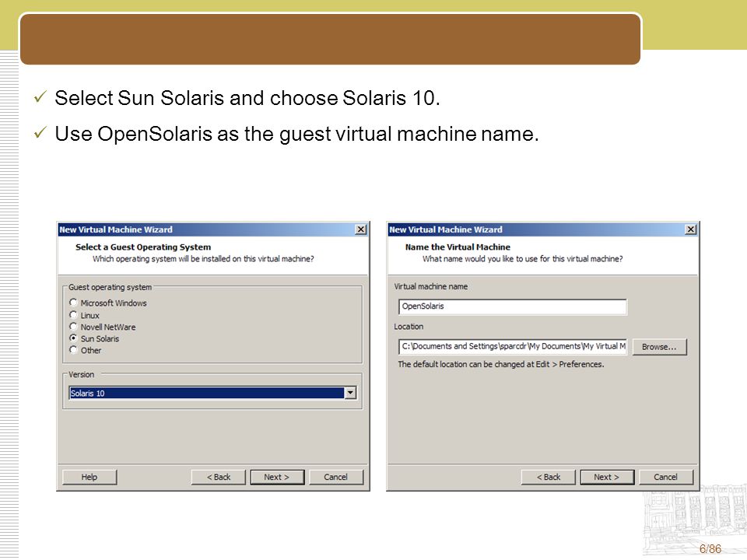Click the 'Use OpenSolaris as the guest' bullet
The width and height of the screenshot is (747, 560).
click(x=296, y=134)
